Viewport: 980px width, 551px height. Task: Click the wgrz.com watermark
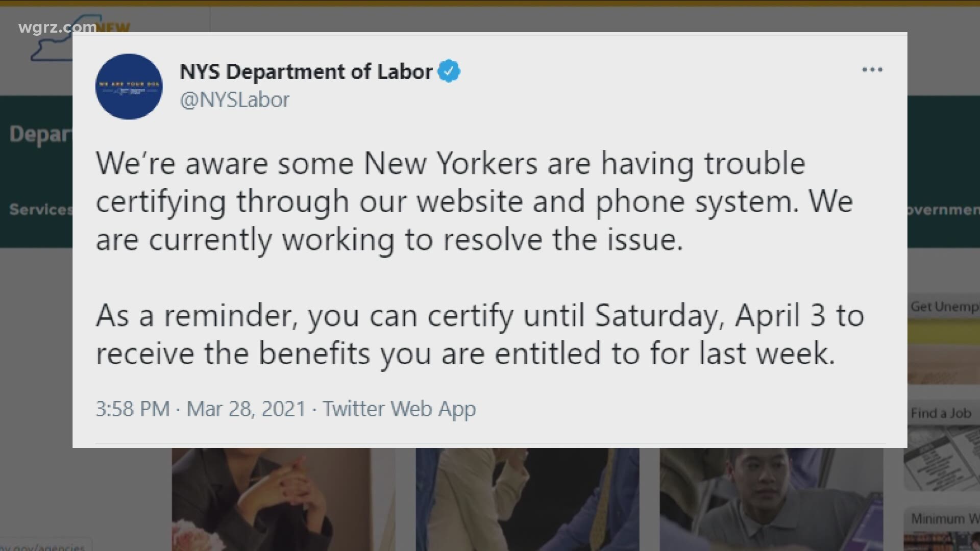[x=57, y=27]
